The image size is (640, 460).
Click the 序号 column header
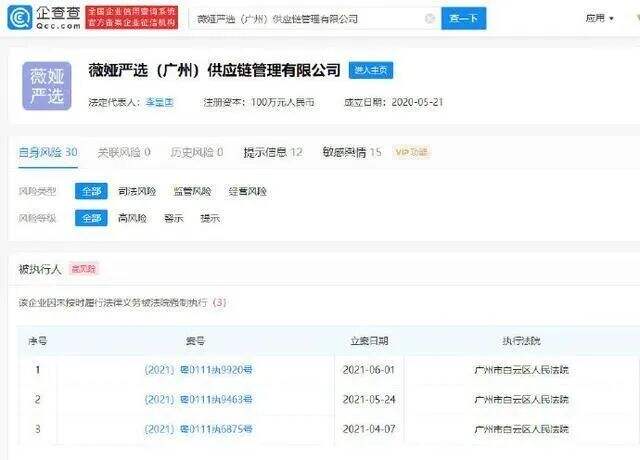(x=38, y=341)
